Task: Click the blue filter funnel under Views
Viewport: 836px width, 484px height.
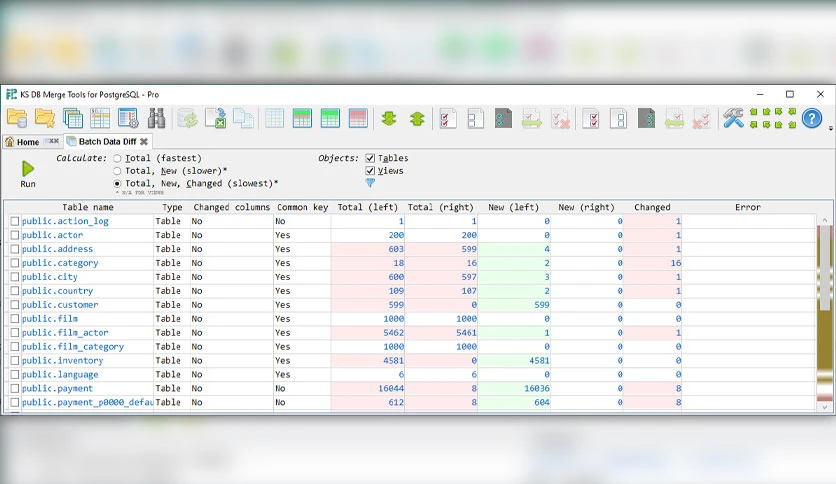Action: pos(370,183)
